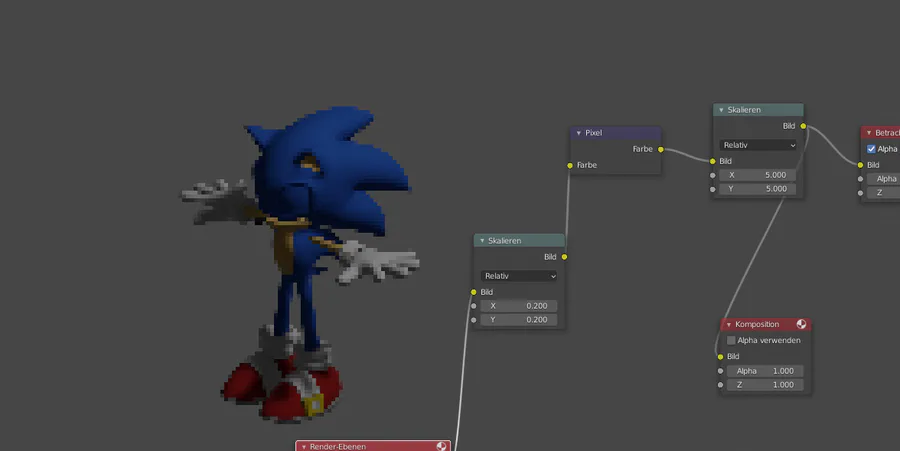
Task: Collapse the Komposition node triangle
Action: tap(729, 325)
